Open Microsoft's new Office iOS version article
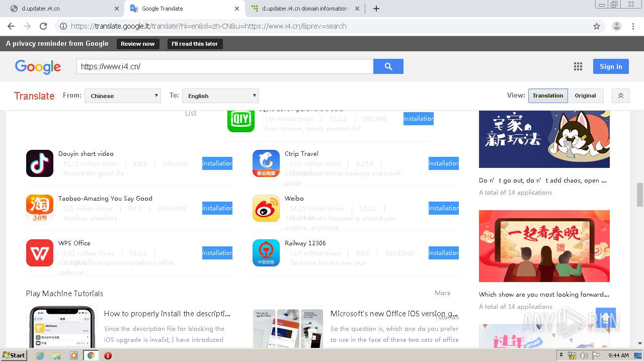Screen dimensions: 644x362 (x=394, y=313)
